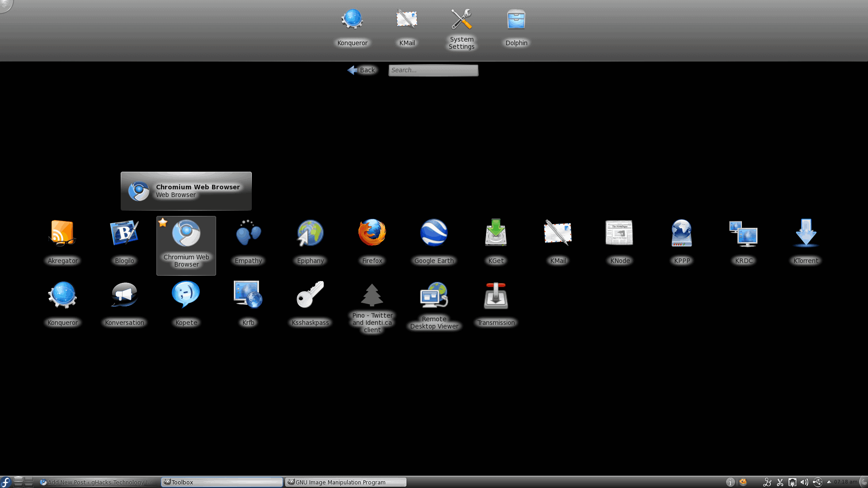This screenshot has height=488, width=868.
Task: Open the volume control in tray
Action: click(804, 482)
